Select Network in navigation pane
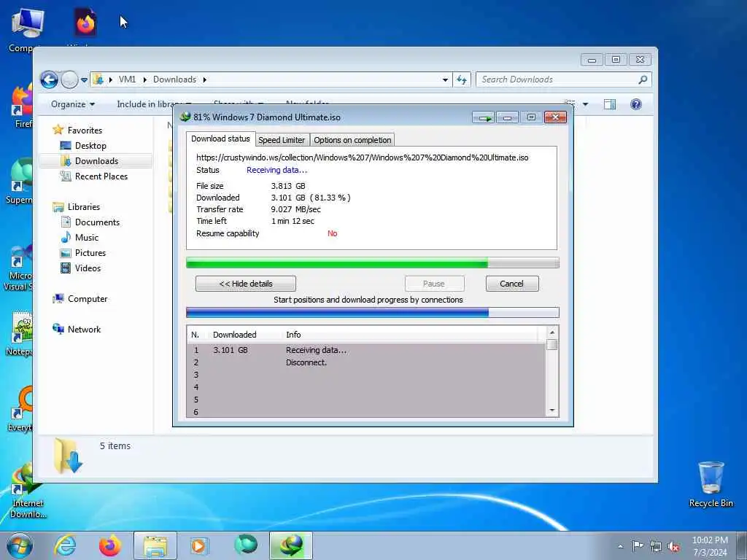The height and width of the screenshot is (560, 747). 84,330
